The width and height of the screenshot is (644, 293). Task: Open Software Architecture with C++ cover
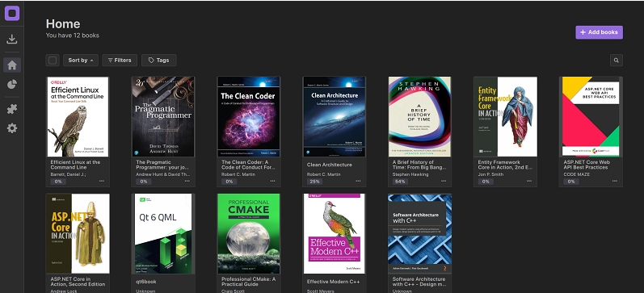pos(419,234)
